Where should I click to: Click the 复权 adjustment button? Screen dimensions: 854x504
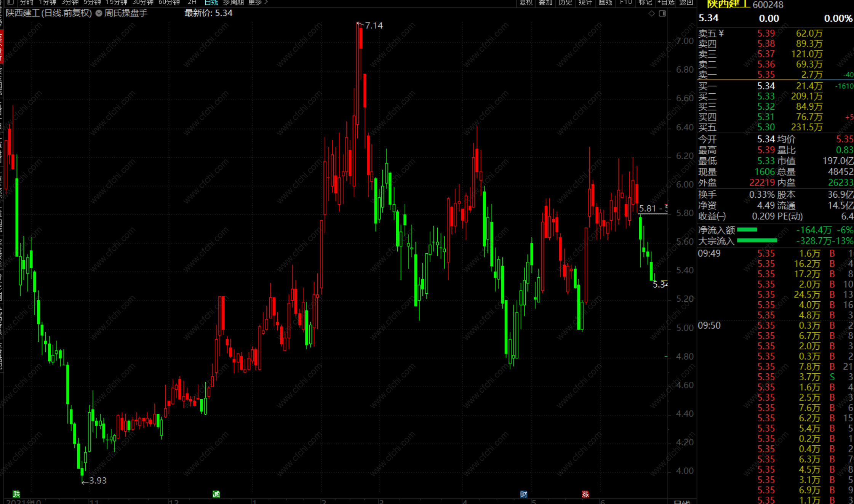click(x=526, y=2)
